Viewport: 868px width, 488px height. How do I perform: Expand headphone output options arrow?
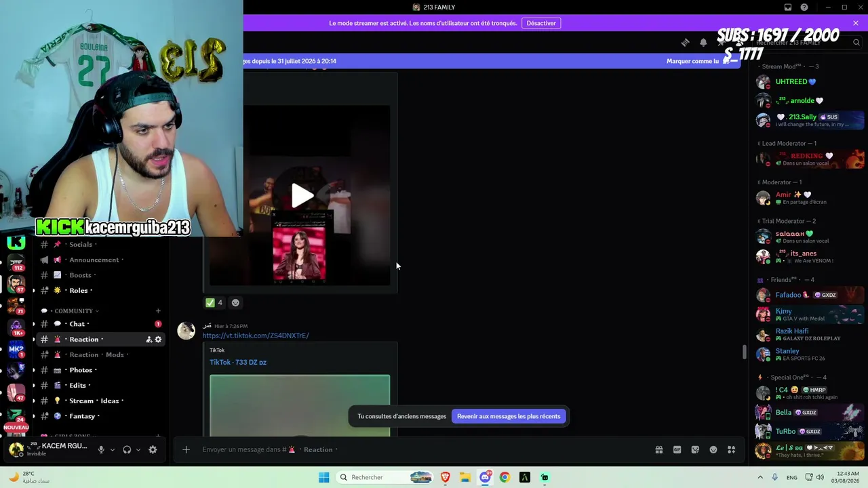coord(138,449)
